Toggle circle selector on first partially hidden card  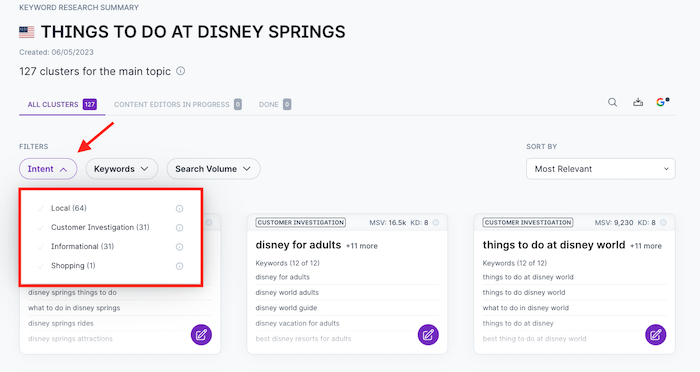208,222
